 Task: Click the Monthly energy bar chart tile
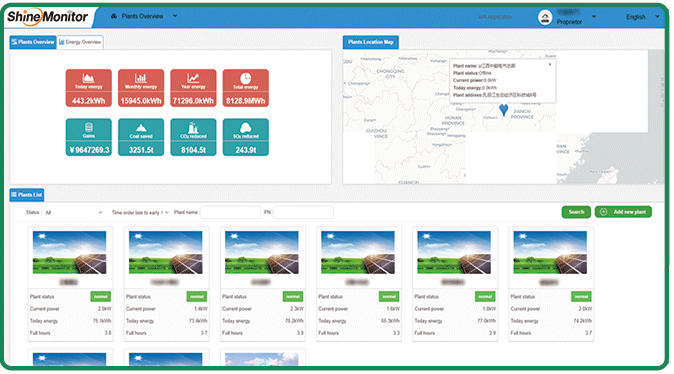[x=141, y=88]
